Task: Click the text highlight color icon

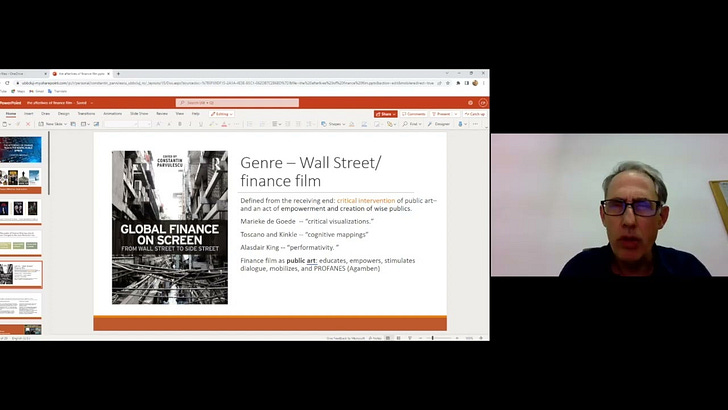Action: [x=212, y=124]
